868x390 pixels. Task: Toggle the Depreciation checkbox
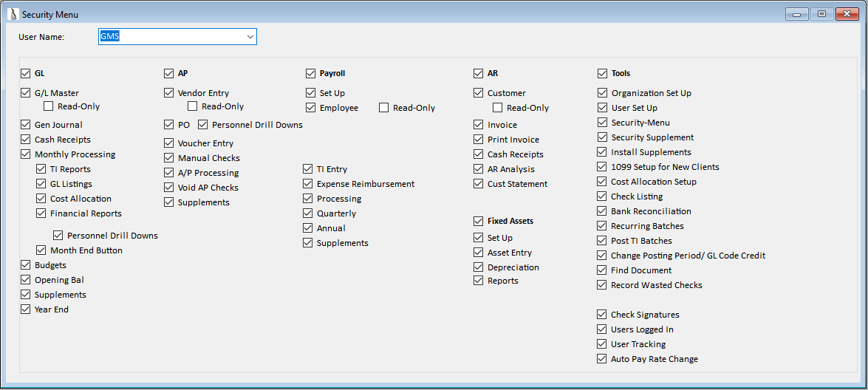(x=478, y=267)
